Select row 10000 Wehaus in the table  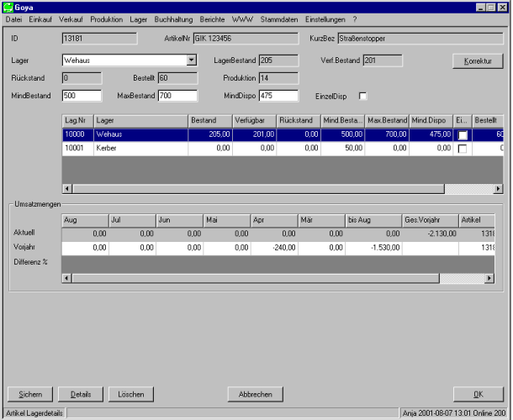pyautogui.click(x=283, y=134)
